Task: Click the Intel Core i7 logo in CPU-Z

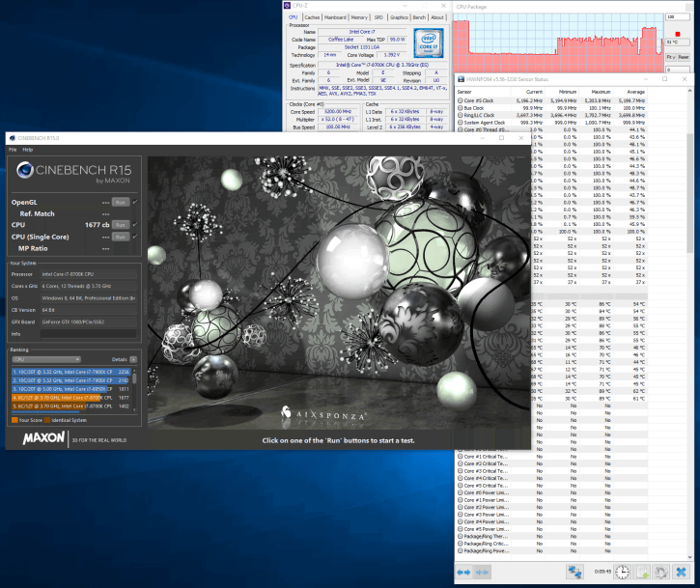Action: coord(429,42)
